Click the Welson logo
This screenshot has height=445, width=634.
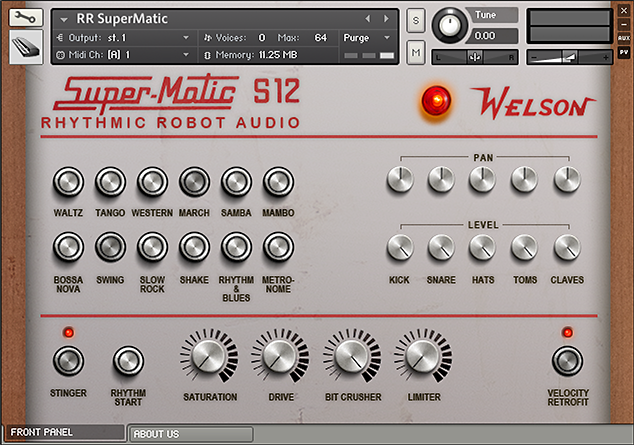pyautogui.click(x=533, y=103)
